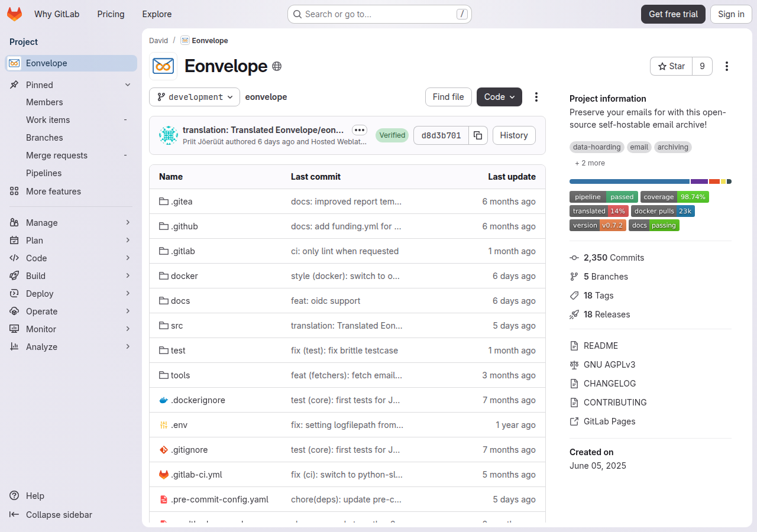Expand the Manage sidebar menu

pos(71,223)
